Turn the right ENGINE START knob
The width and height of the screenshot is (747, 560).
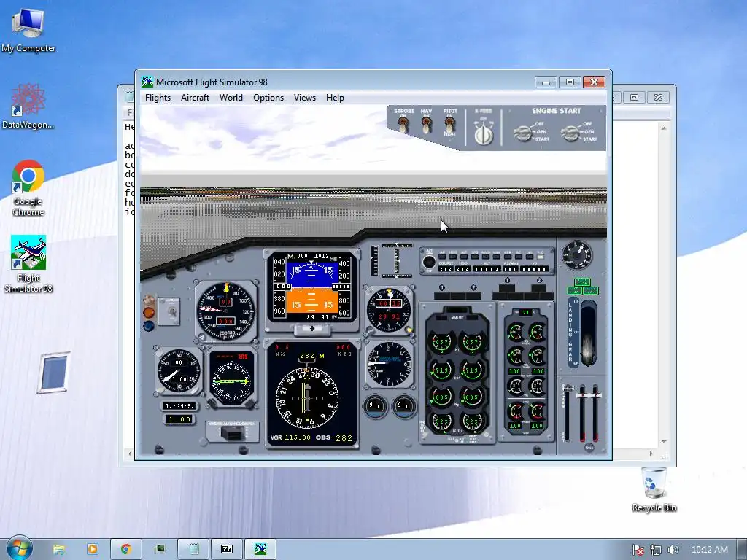tap(570, 133)
